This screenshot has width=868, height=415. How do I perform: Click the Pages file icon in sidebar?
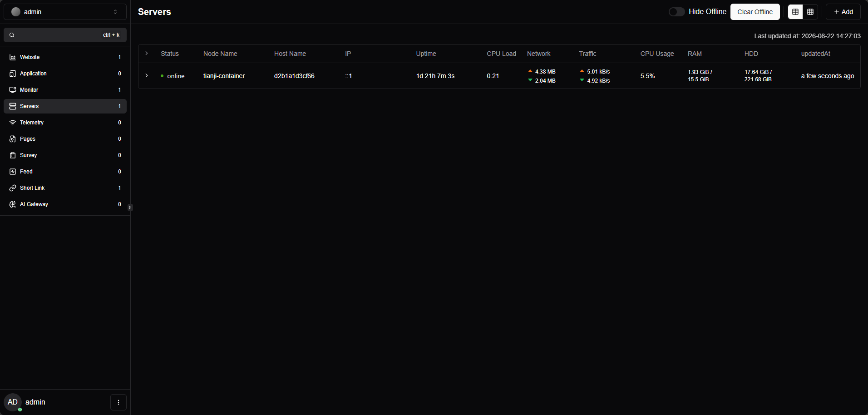(13, 139)
